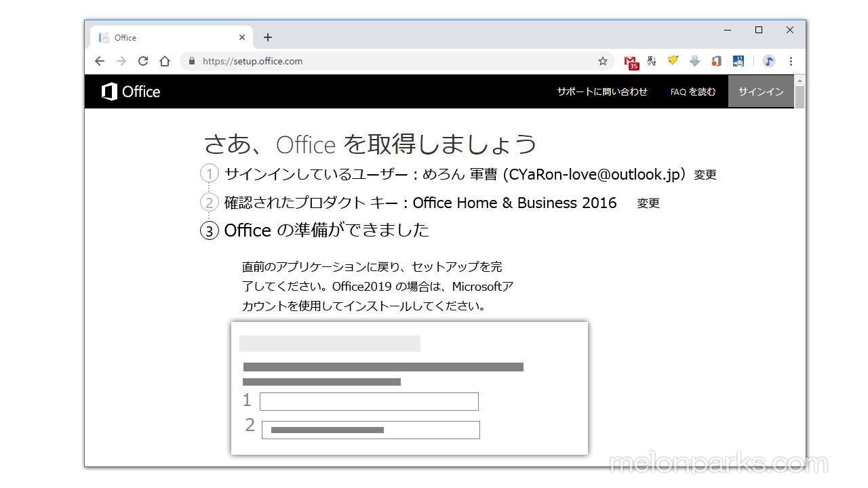Image resolution: width=868 pixels, height=488 pixels.
Task: Click the text Office Home & Business 2016
Action: pyautogui.click(x=515, y=203)
